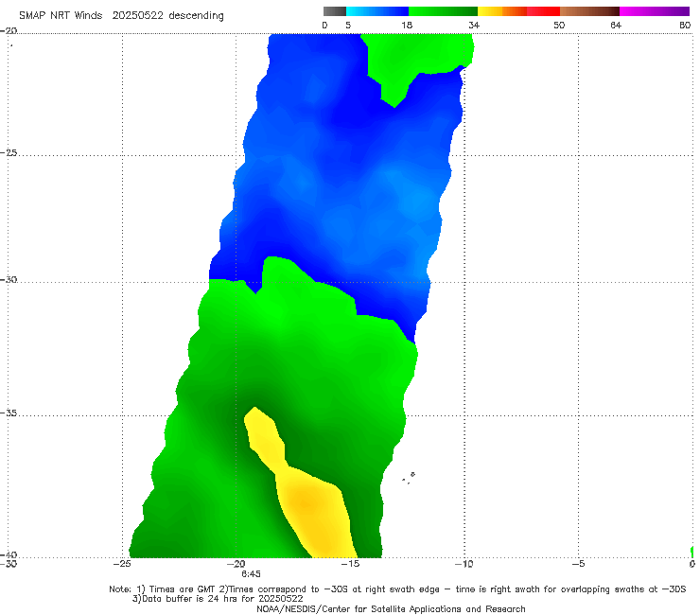Pick the brown segment of the color bar
700x615 pixels.
589,11
